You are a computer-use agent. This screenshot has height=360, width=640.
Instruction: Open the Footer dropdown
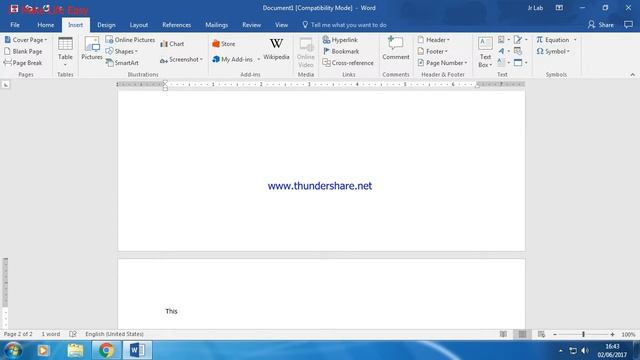point(433,51)
